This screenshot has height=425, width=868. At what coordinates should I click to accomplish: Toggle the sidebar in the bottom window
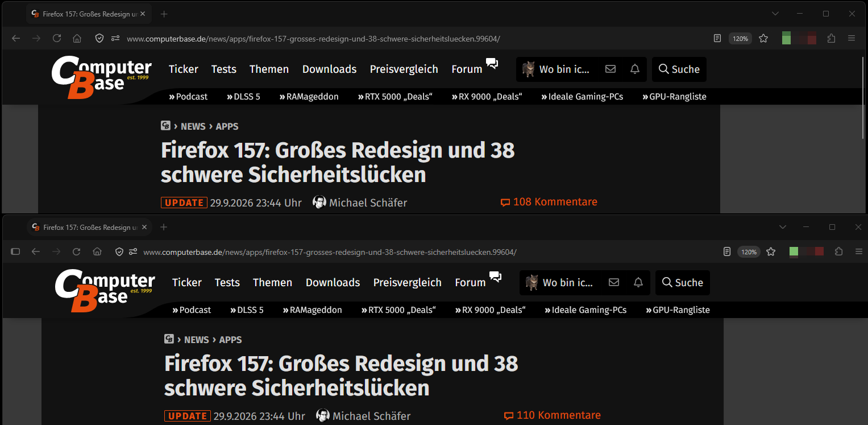point(15,251)
